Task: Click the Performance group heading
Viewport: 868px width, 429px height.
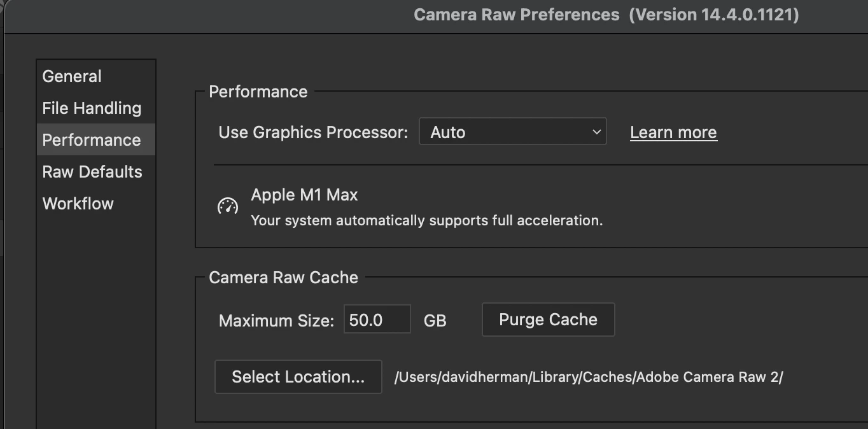Action: tap(258, 92)
